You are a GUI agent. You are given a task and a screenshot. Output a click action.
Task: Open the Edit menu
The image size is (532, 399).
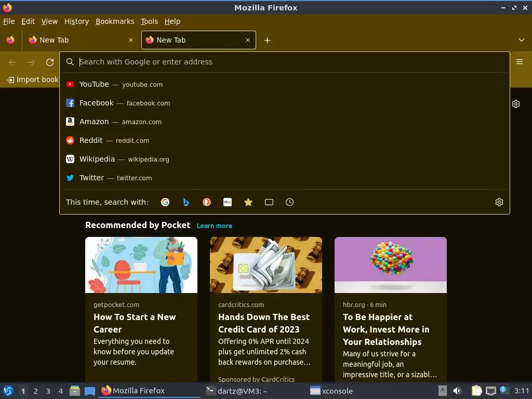(28, 21)
